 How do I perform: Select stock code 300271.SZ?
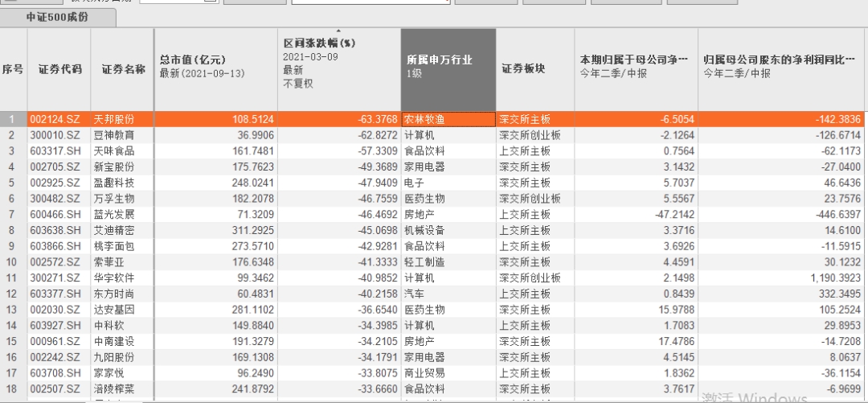pos(59,278)
